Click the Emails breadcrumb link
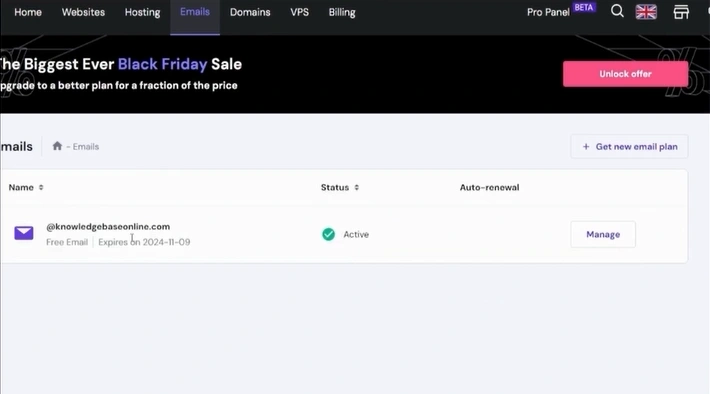710x394 pixels. [86, 147]
